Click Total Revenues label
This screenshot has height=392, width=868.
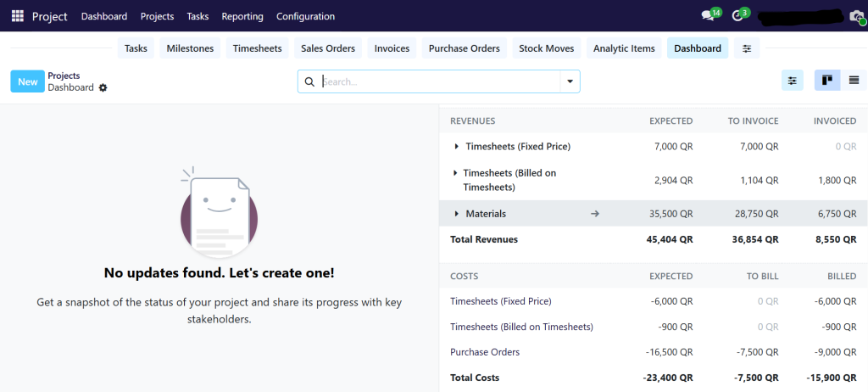pos(484,239)
